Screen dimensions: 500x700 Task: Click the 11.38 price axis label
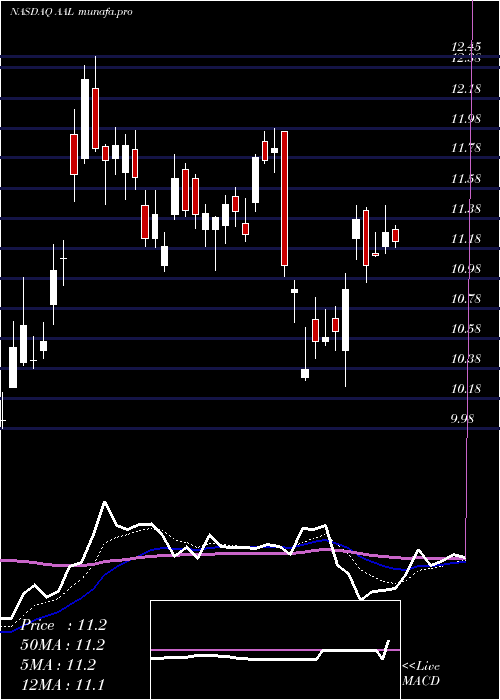point(466,209)
